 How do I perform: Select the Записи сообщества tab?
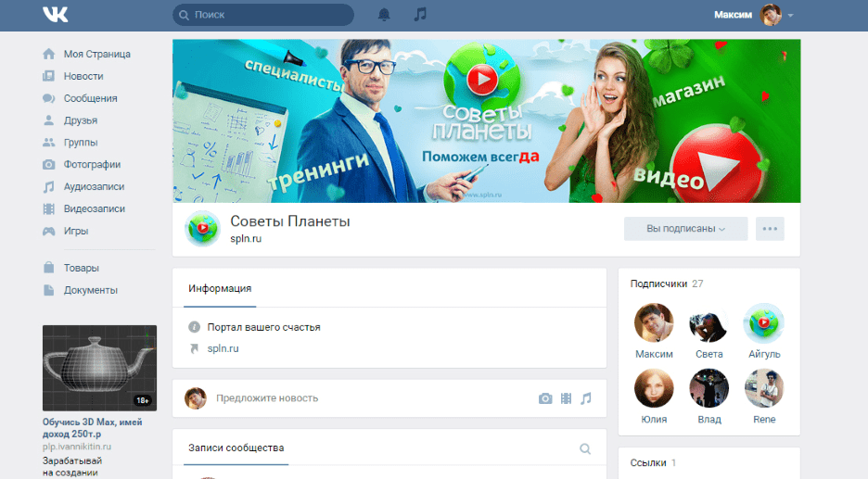click(236, 447)
